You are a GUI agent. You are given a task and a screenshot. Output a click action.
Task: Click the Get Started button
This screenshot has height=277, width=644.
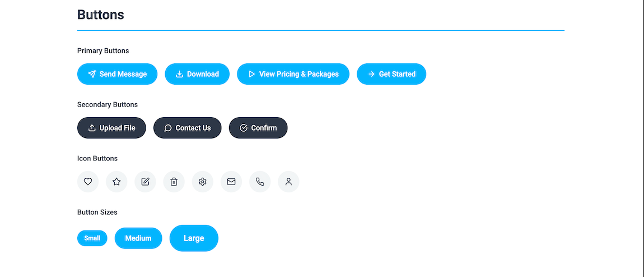pos(391,74)
